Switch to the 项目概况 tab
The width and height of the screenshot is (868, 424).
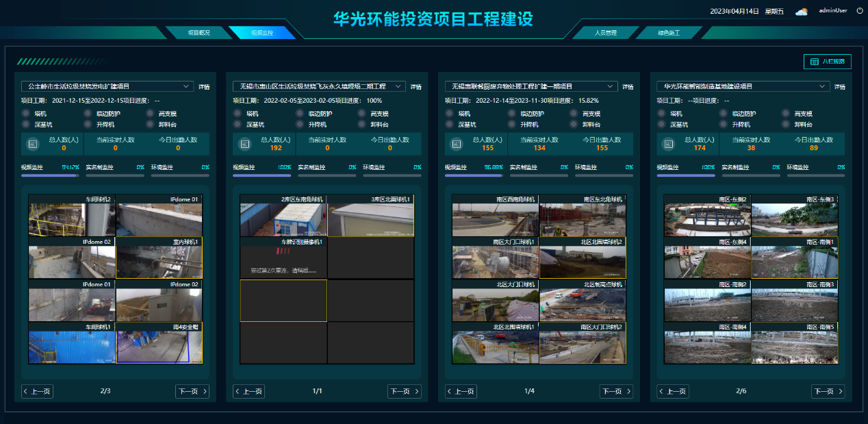tap(201, 32)
